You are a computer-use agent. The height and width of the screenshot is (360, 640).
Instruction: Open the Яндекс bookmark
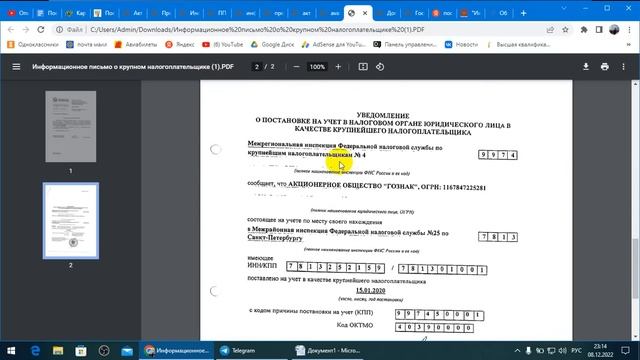[180, 44]
